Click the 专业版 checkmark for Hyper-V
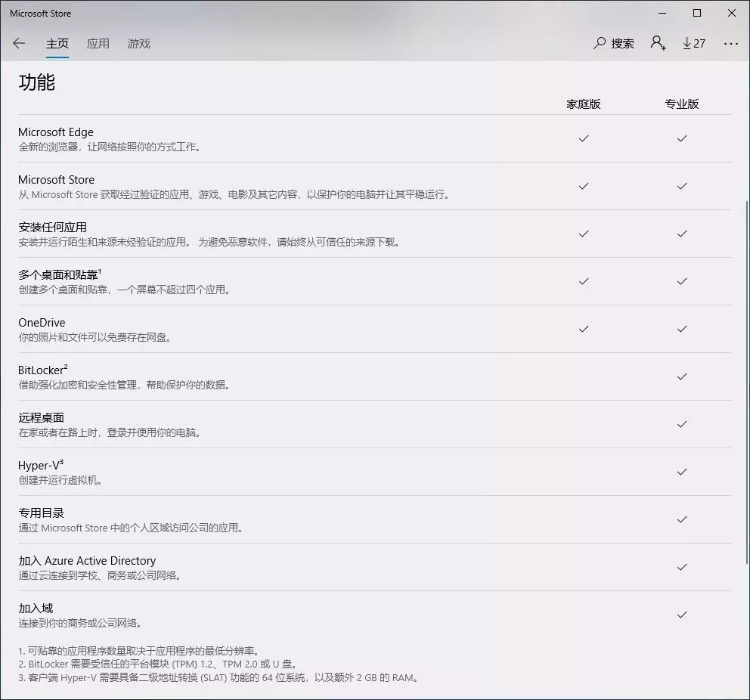Image resolution: width=750 pixels, height=700 pixels. click(x=682, y=472)
